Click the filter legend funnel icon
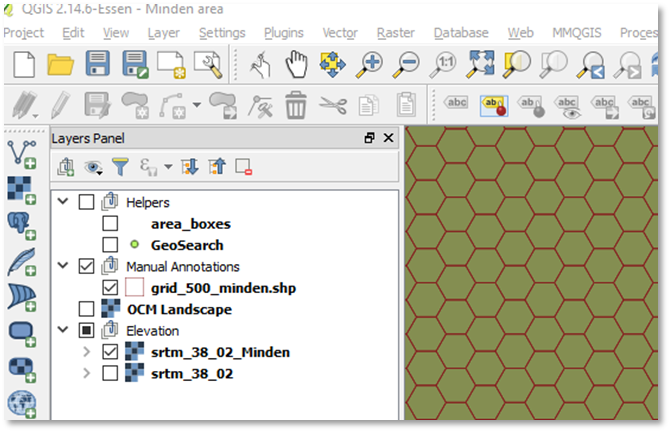The image size is (670, 432). (120, 167)
